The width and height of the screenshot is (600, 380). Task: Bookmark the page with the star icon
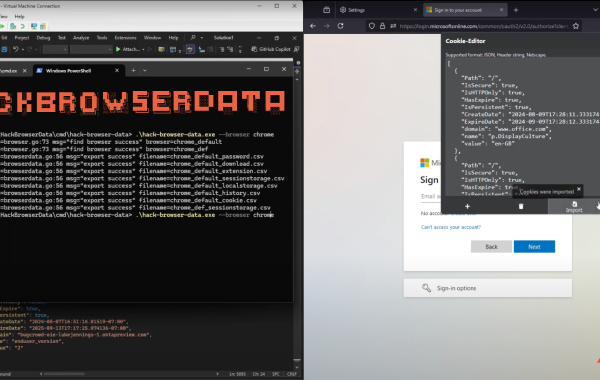click(x=576, y=26)
